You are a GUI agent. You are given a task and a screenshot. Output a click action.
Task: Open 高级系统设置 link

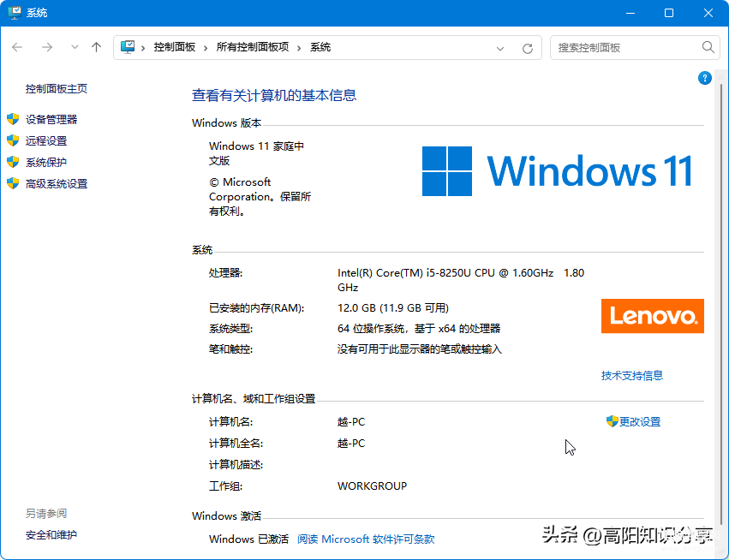pos(57,184)
